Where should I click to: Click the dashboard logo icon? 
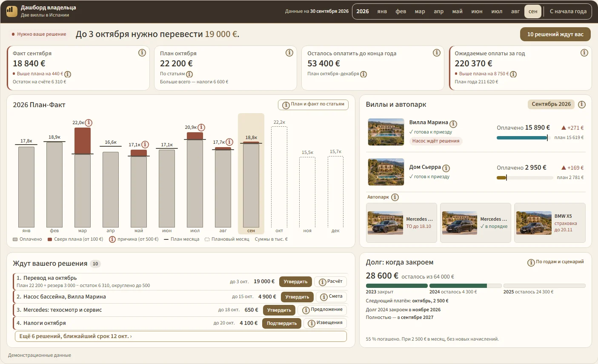point(12,11)
